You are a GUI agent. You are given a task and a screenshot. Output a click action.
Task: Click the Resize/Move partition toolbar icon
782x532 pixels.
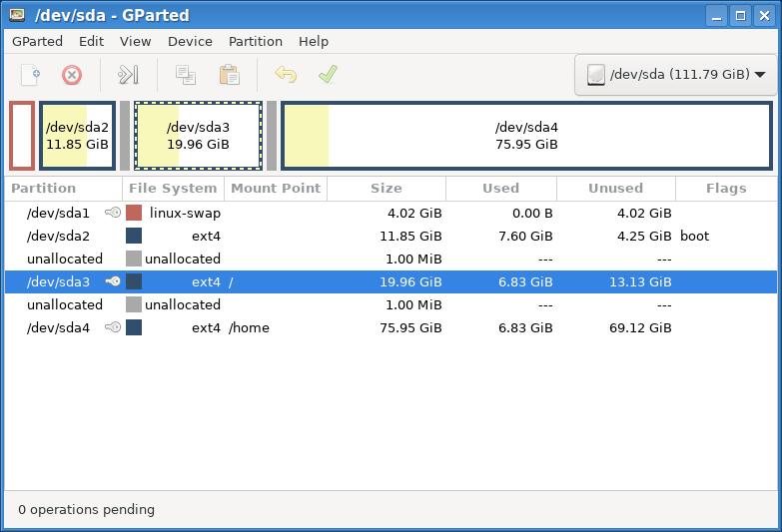point(128,75)
